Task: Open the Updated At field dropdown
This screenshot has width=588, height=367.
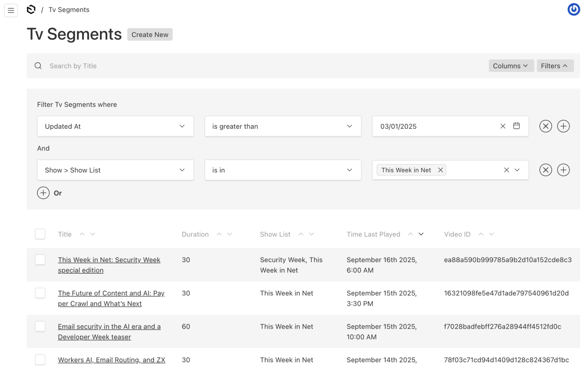Action: coord(115,126)
